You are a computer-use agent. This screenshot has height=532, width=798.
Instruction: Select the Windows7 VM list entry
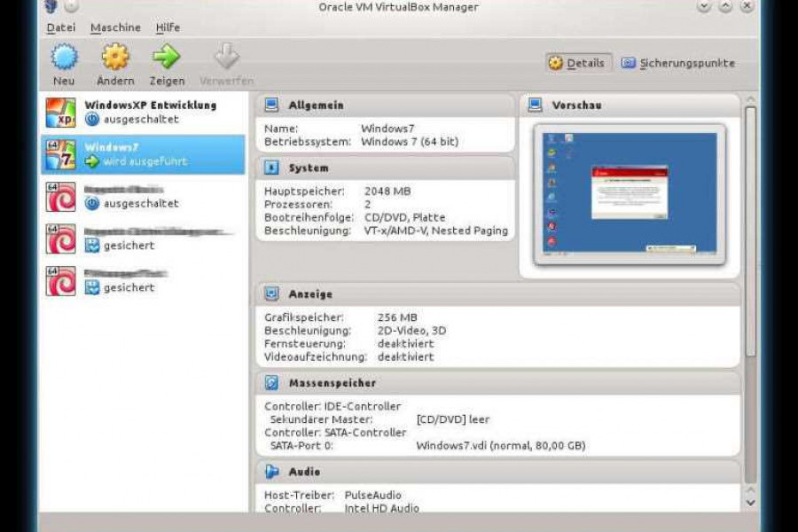[143, 155]
